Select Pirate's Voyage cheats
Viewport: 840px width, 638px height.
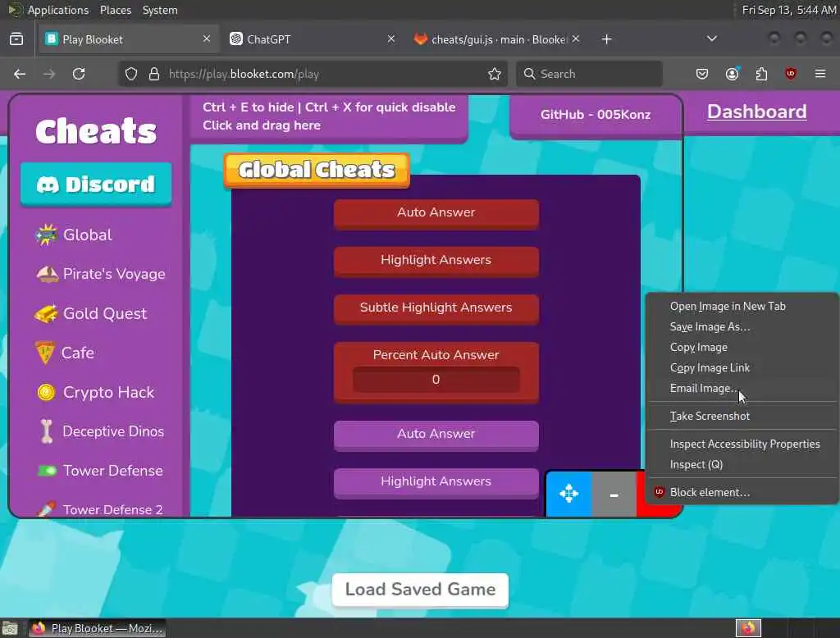click(x=100, y=274)
